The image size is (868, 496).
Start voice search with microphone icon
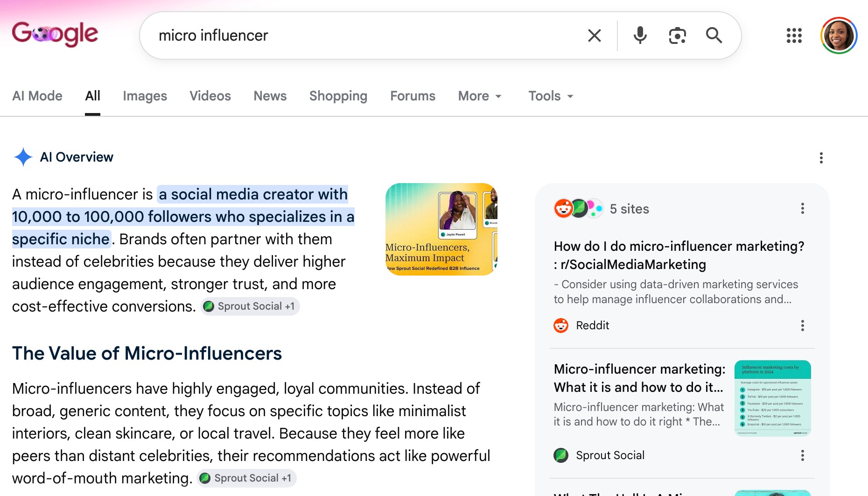point(640,35)
